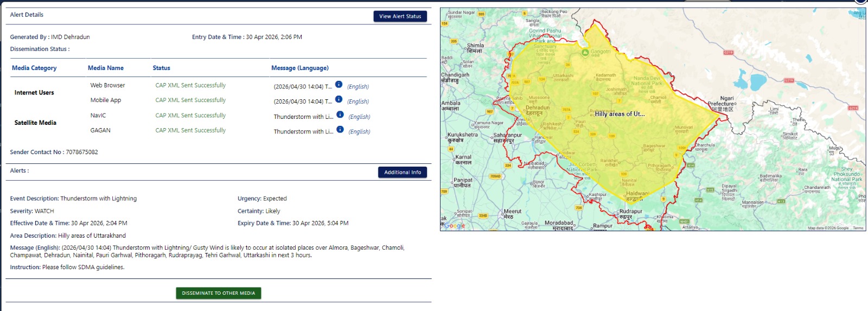Open the info icon for the GAGAN message
Screen dimensions: 868x311
pyautogui.click(x=340, y=130)
